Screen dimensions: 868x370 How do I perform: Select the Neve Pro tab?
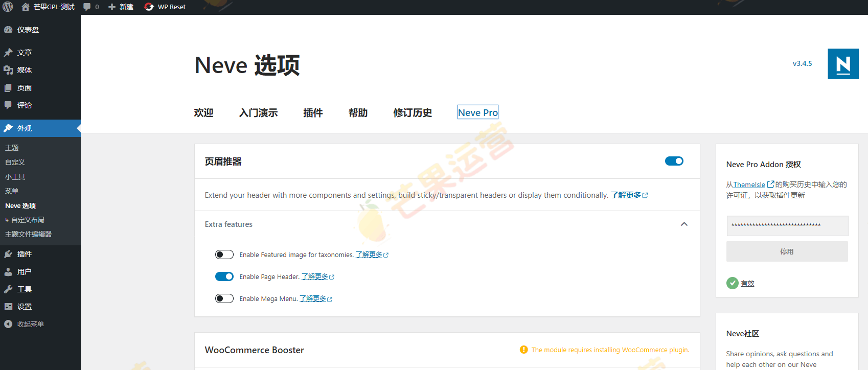tap(478, 112)
